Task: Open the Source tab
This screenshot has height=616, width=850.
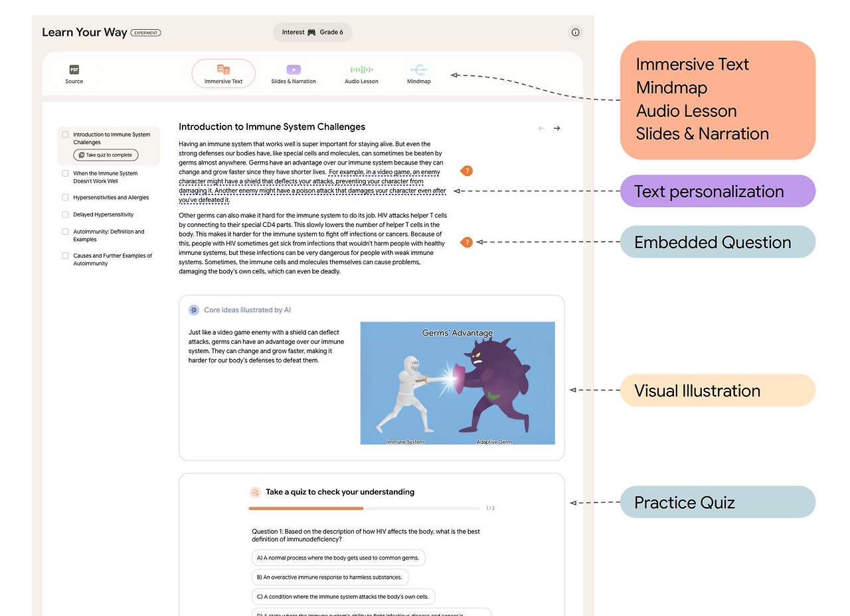Action: point(74,74)
